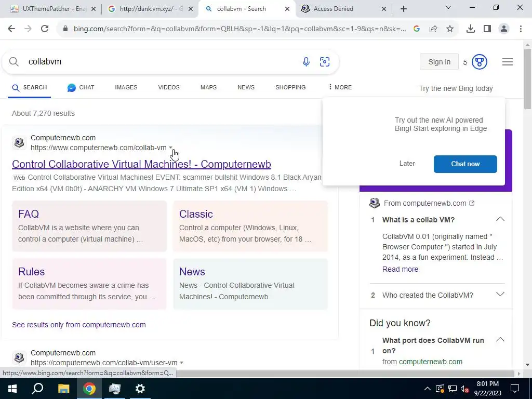Image resolution: width=532 pixels, height=399 pixels.
Task: Open the FAQ sitelink card
Action: [89, 226]
